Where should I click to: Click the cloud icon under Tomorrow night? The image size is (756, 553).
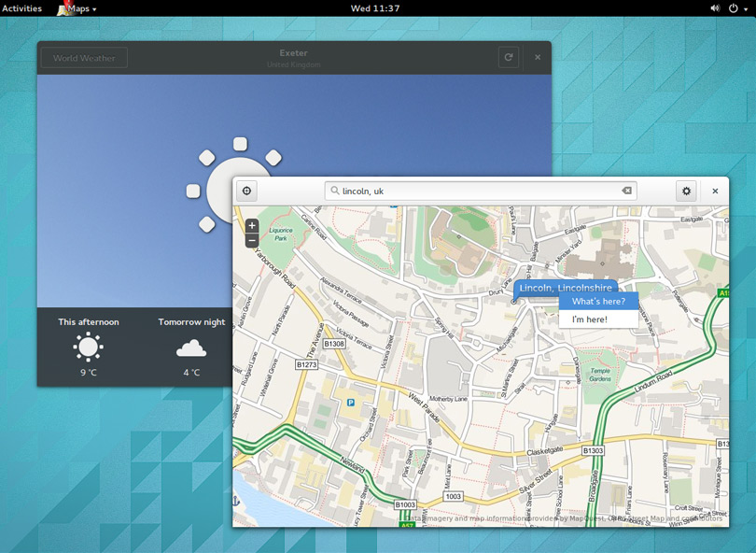(x=191, y=349)
